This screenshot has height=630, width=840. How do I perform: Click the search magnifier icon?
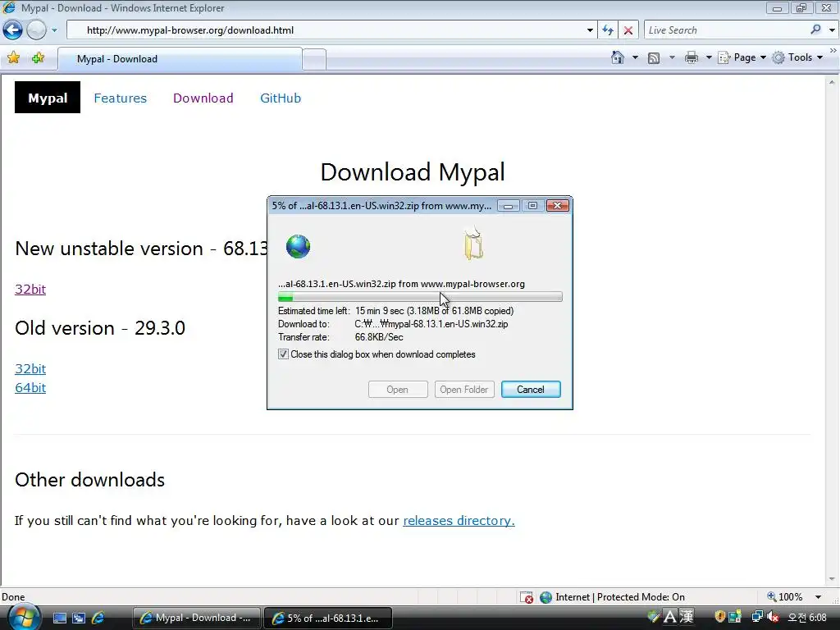[815, 30]
